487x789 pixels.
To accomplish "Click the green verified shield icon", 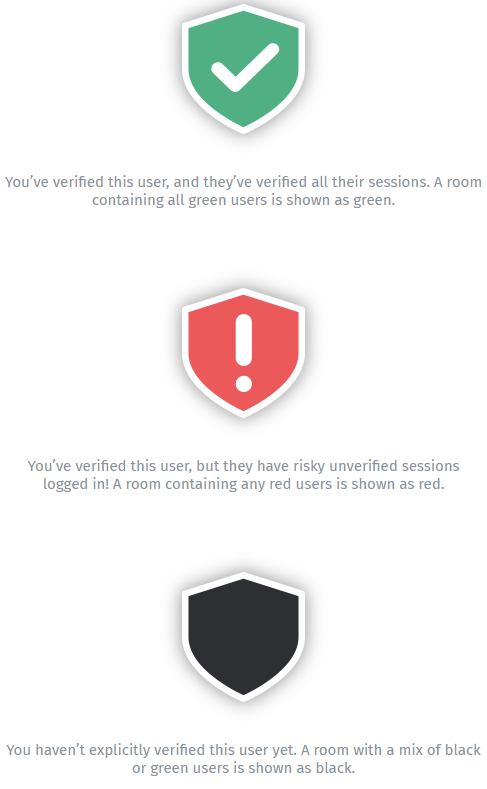I will click(x=244, y=69).
